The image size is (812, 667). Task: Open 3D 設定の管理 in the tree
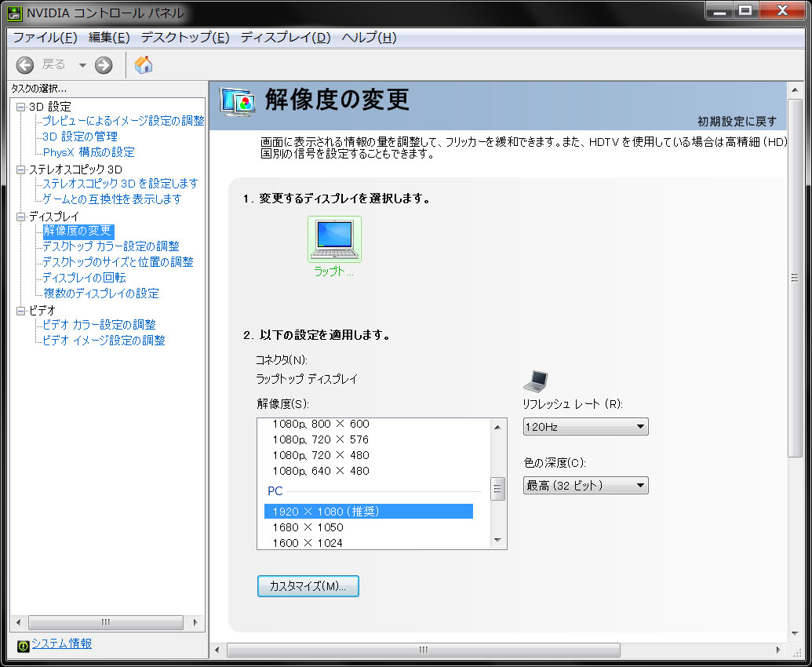pos(80,137)
